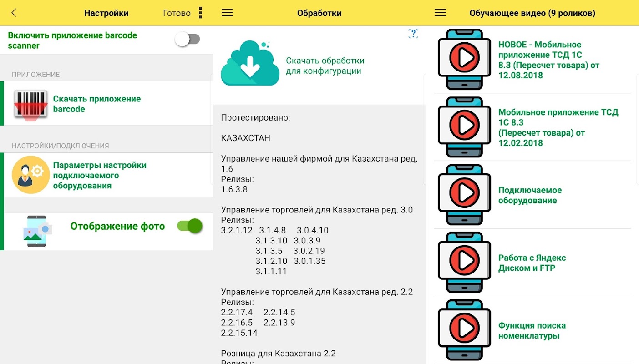Play the Подключаемое оборудование video icon

[x=464, y=195]
